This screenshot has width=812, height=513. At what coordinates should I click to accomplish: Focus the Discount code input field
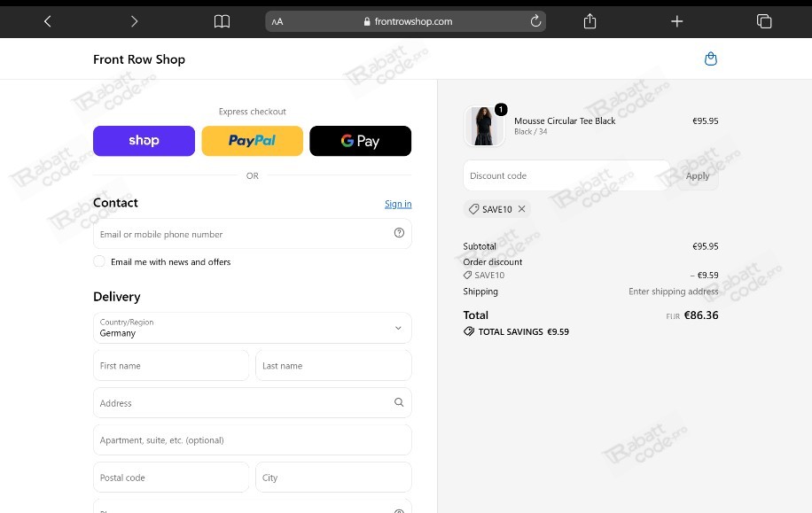click(x=566, y=175)
